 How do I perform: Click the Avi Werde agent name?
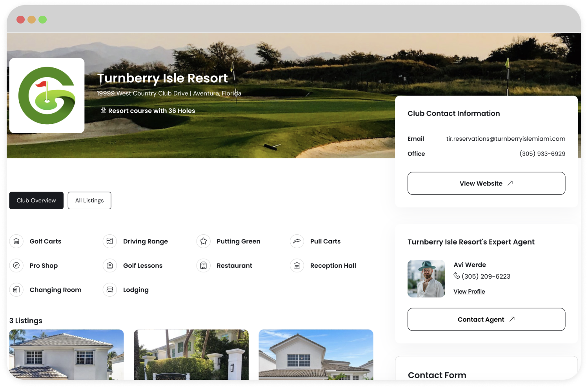470,265
